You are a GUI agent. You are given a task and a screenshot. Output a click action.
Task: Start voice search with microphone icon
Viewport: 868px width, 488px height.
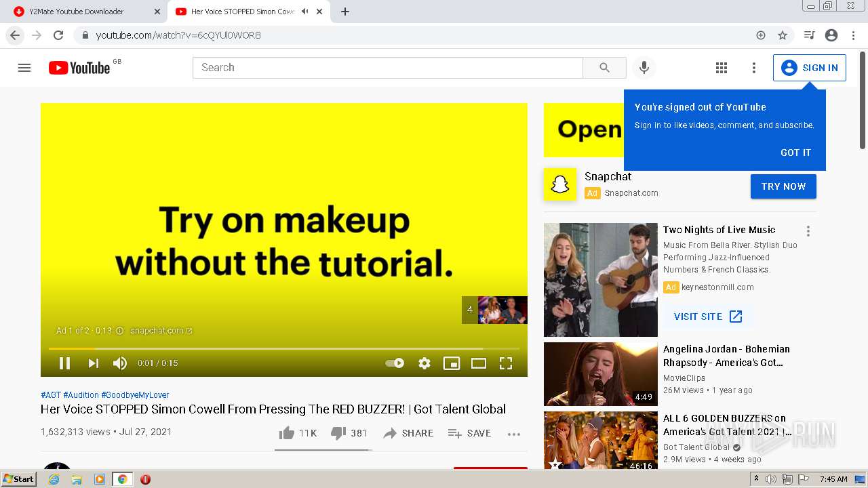[x=644, y=68]
